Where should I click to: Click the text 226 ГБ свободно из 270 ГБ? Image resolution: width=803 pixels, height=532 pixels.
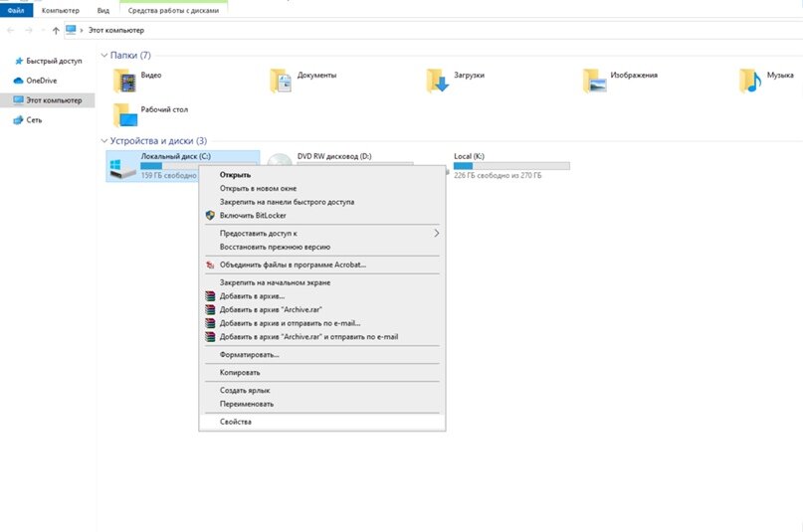498,175
